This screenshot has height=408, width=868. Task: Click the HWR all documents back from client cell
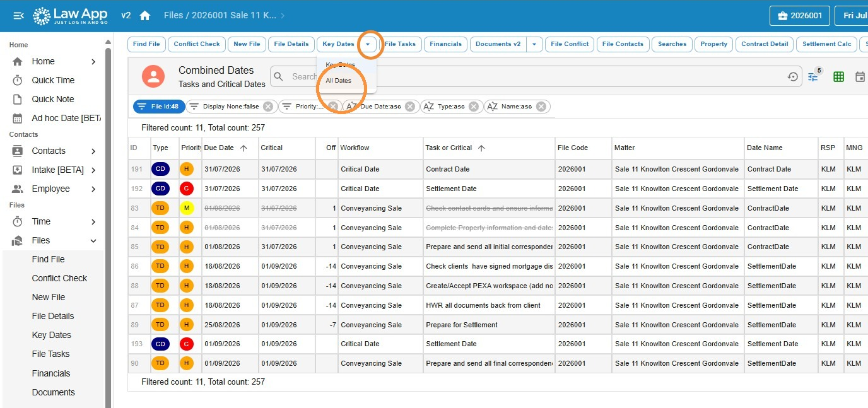[x=489, y=305]
